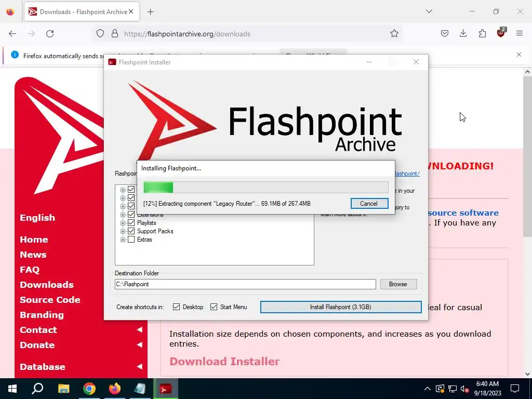Open the Windows notification center
Viewport: 532px width, 399px height.
pos(515,389)
